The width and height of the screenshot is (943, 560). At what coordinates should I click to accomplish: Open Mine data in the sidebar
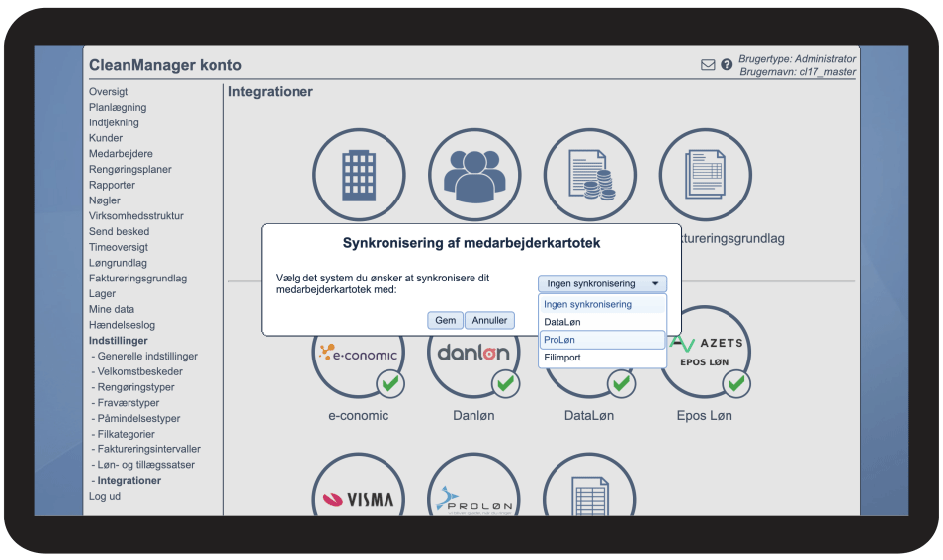coord(112,309)
